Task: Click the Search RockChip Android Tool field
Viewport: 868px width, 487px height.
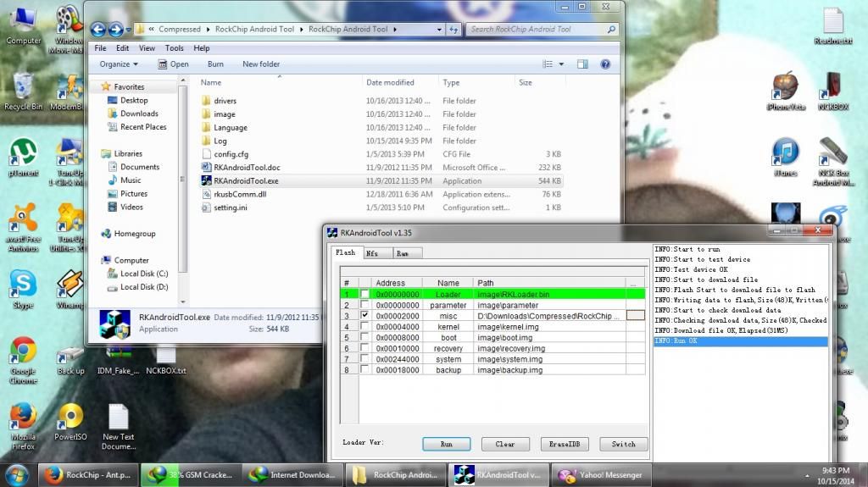Action: pyautogui.click(x=542, y=30)
